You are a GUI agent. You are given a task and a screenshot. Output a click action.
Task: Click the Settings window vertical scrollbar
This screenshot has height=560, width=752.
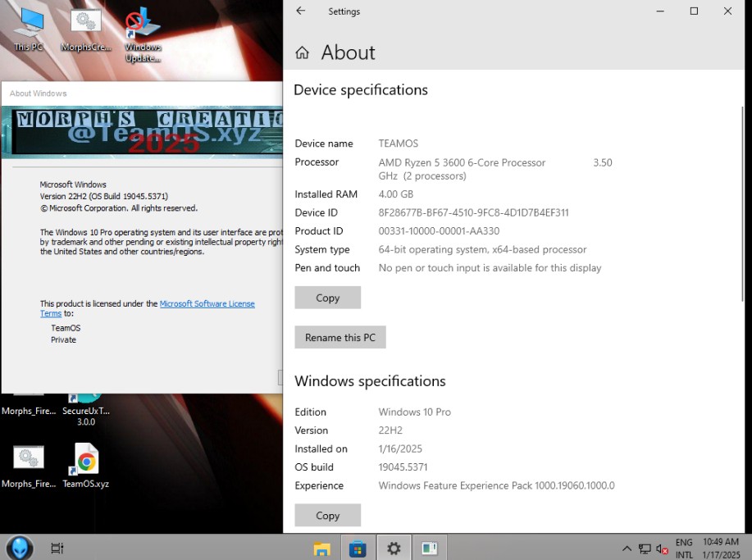coord(742,204)
